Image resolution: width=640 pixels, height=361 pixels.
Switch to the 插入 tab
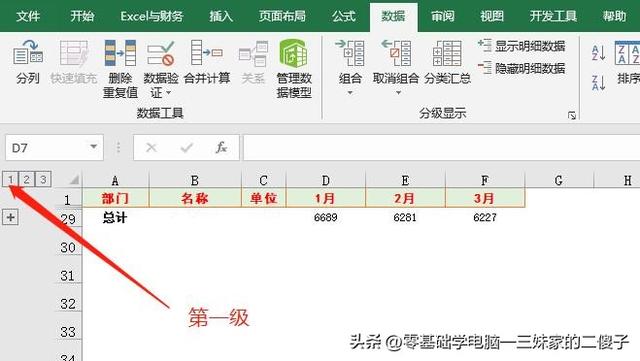221,16
